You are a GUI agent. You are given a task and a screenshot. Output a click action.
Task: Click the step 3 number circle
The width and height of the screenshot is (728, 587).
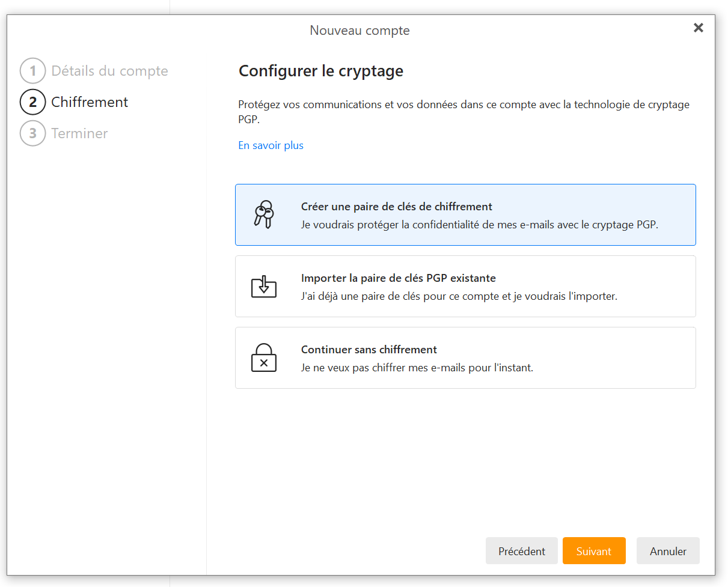(x=32, y=133)
